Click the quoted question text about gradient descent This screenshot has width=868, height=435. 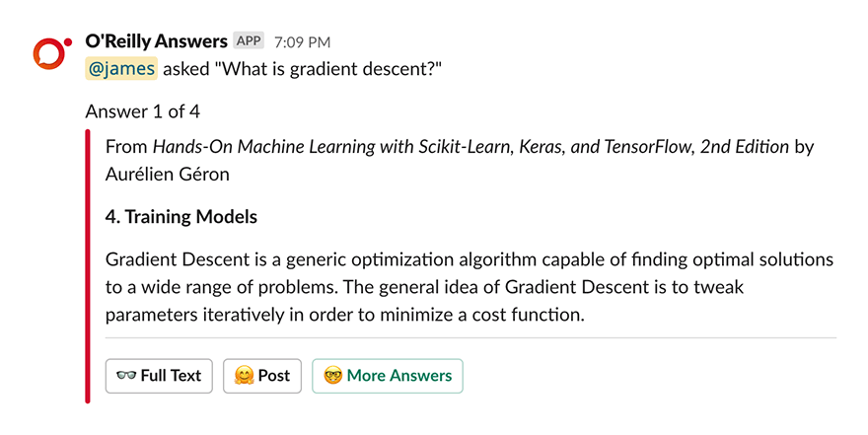[328, 69]
